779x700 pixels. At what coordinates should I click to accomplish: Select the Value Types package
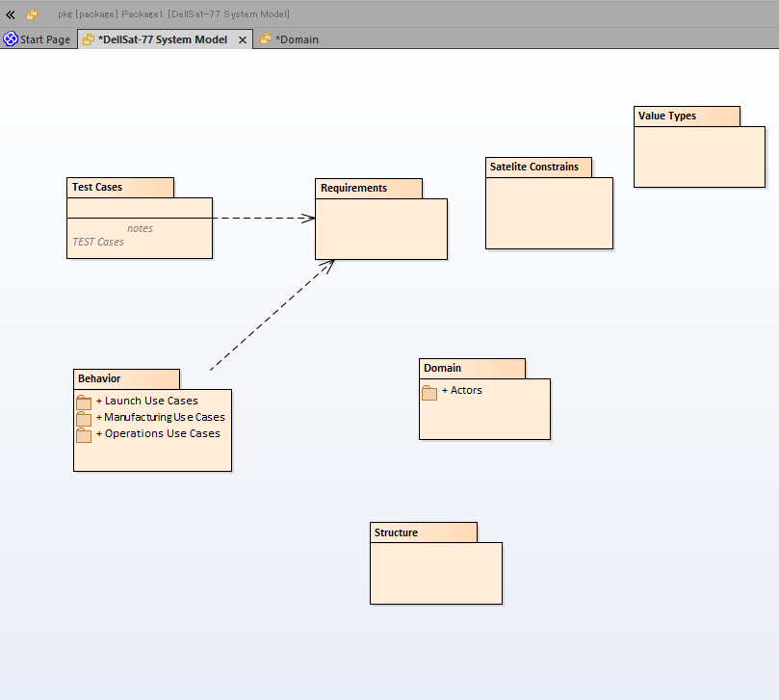(x=699, y=146)
